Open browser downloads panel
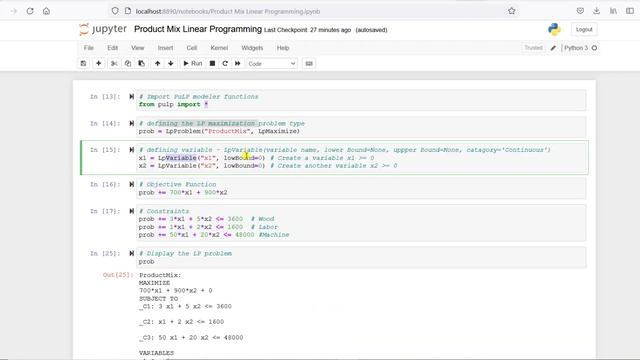This screenshot has height=360, width=640. [x=596, y=11]
